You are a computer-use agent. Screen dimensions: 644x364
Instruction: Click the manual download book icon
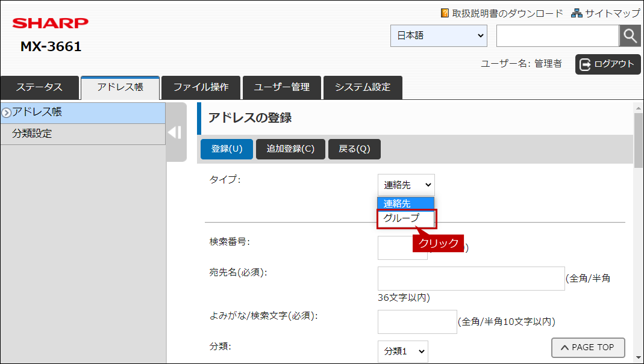pyautogui.click(x=445, y=13)
